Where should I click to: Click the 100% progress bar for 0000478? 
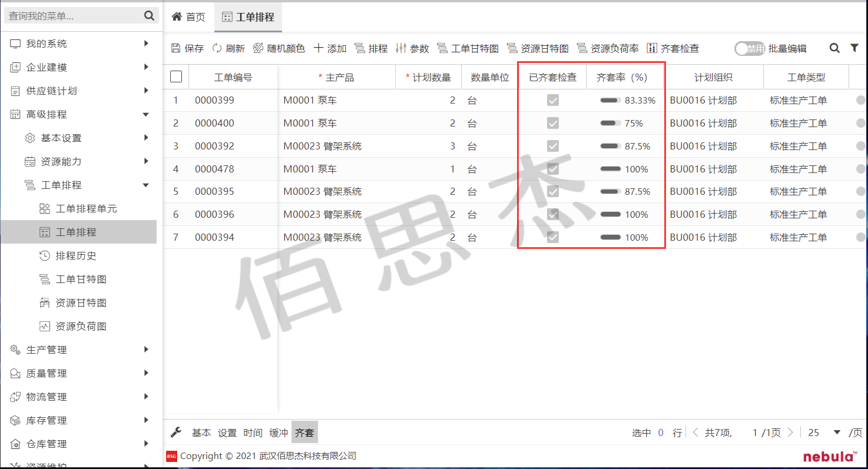[x=611, y=169]
